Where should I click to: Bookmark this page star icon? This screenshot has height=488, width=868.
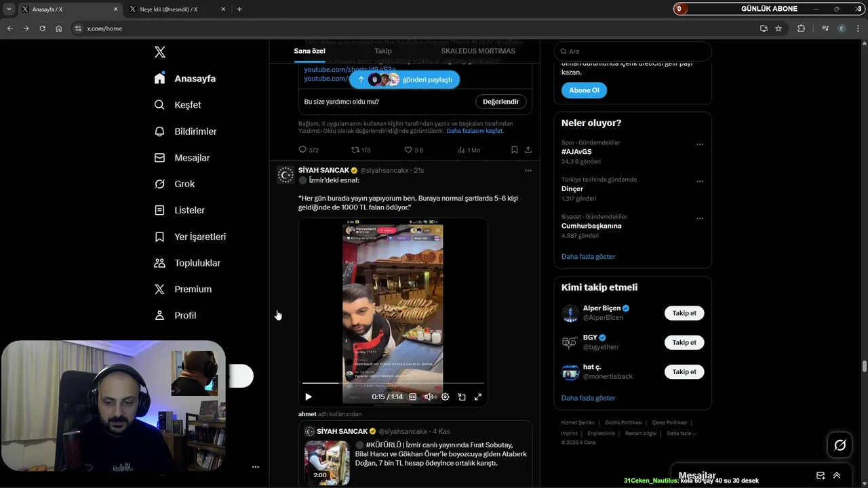click(778, 28)
